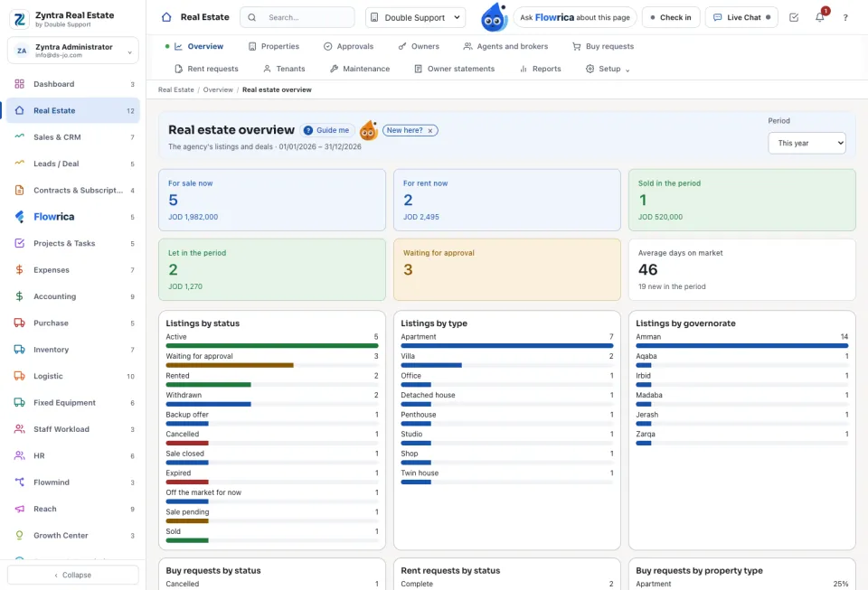The image size is (868, 590).
Task: Dismiss the New here? chip
Action: pyautogui.click(x=430, y=130)
